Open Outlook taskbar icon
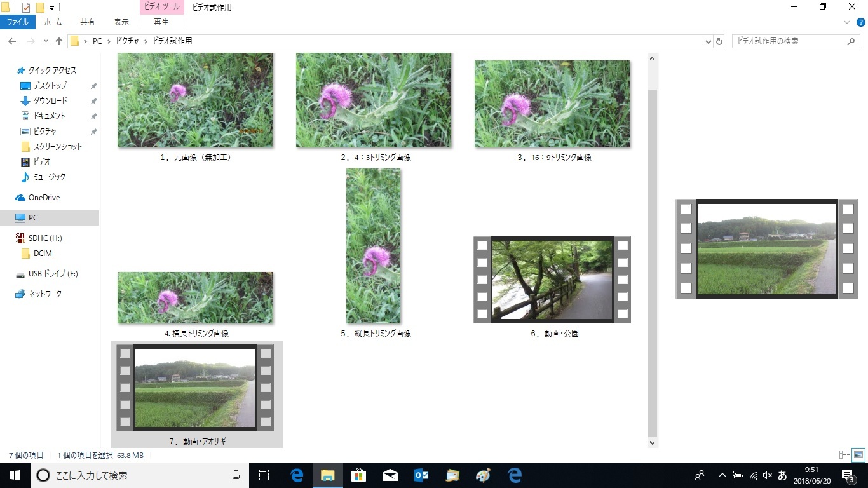The image size is (868, 488). 421,475
